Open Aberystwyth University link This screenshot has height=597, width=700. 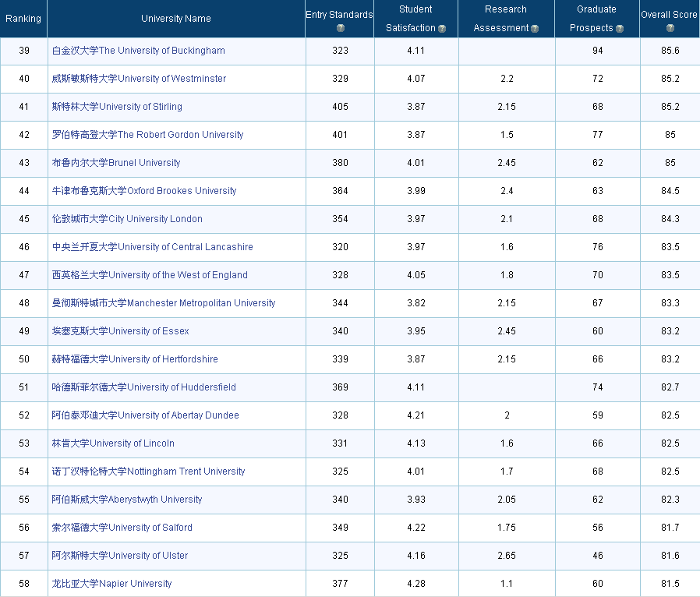127,500
